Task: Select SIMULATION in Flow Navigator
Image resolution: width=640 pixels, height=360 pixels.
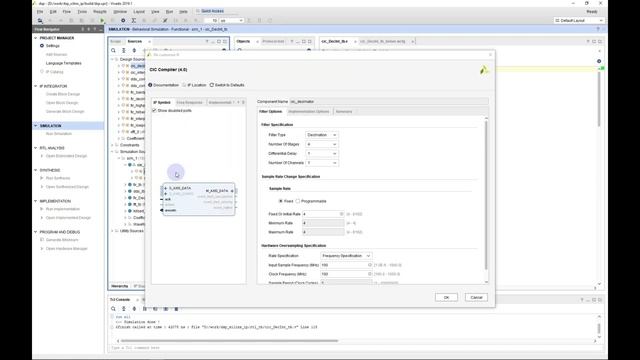Action: (x=51, y=126)
